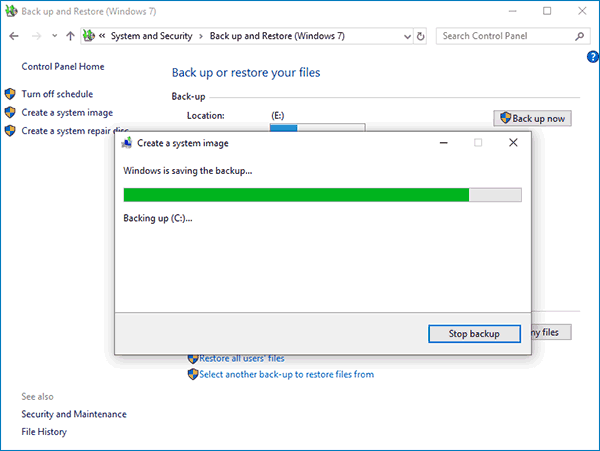Click the partially hidden restore my files button

(551, 332)
